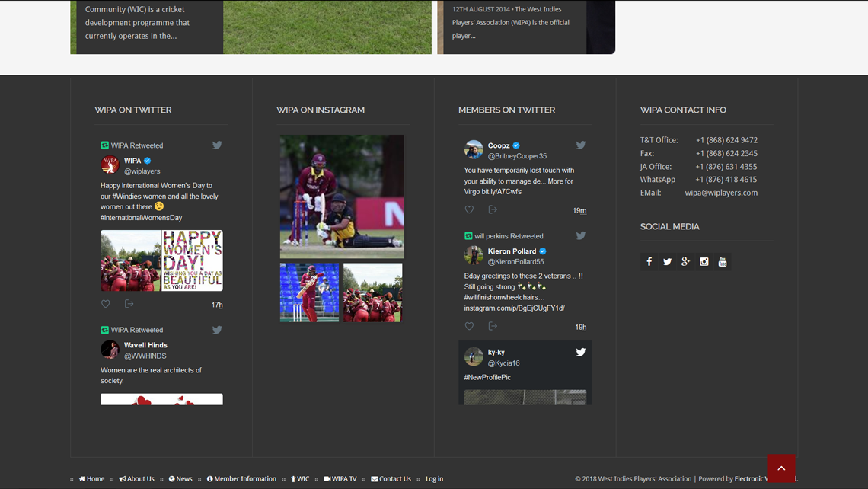Open the instagram.com/p/BgEjCUgFY1d/ link
This screenshot has width=868, height=489.
click(x=514, y=308)
